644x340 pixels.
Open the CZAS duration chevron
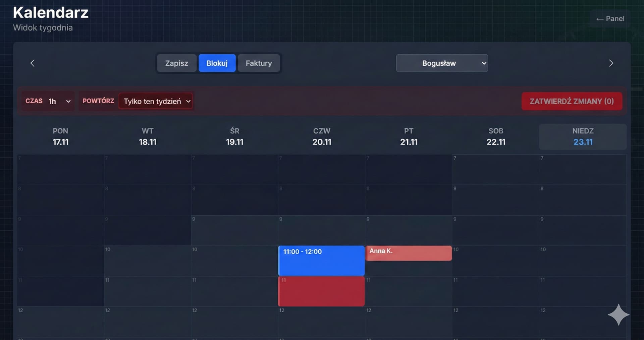click(x=68, y=101)
